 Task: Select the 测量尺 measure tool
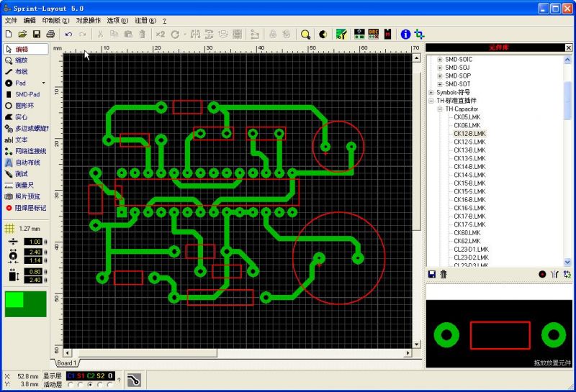point(24,185)
